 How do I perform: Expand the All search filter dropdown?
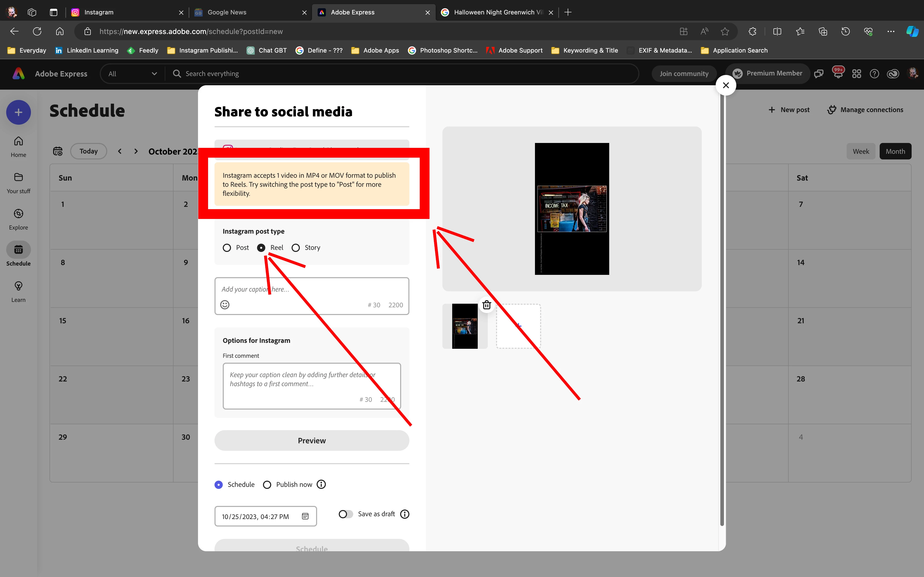(132, 74)
